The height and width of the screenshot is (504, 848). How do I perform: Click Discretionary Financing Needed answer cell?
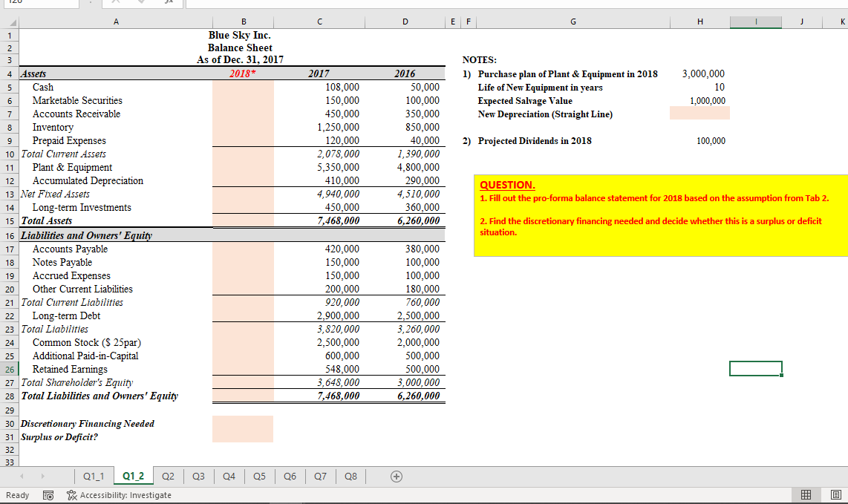point(243,423)
